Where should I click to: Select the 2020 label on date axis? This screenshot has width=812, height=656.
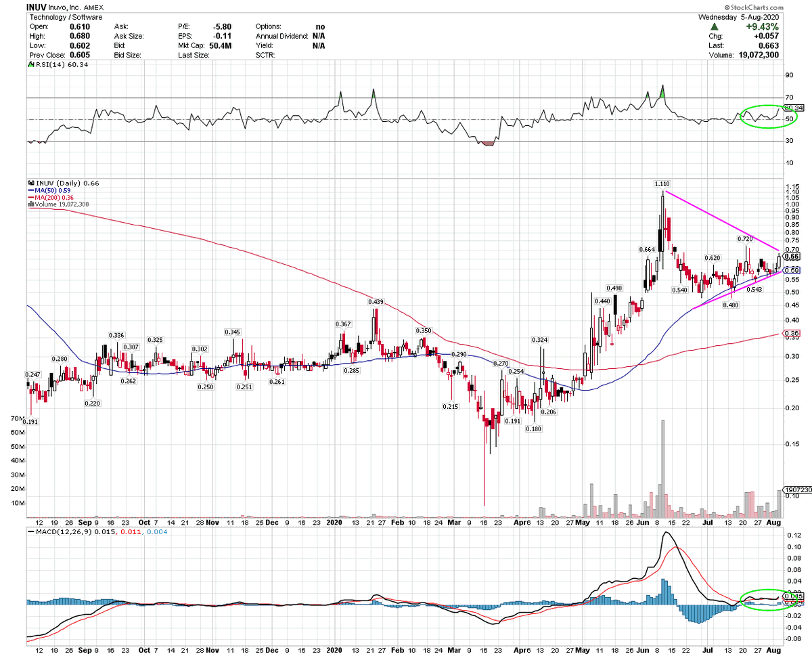336,523
